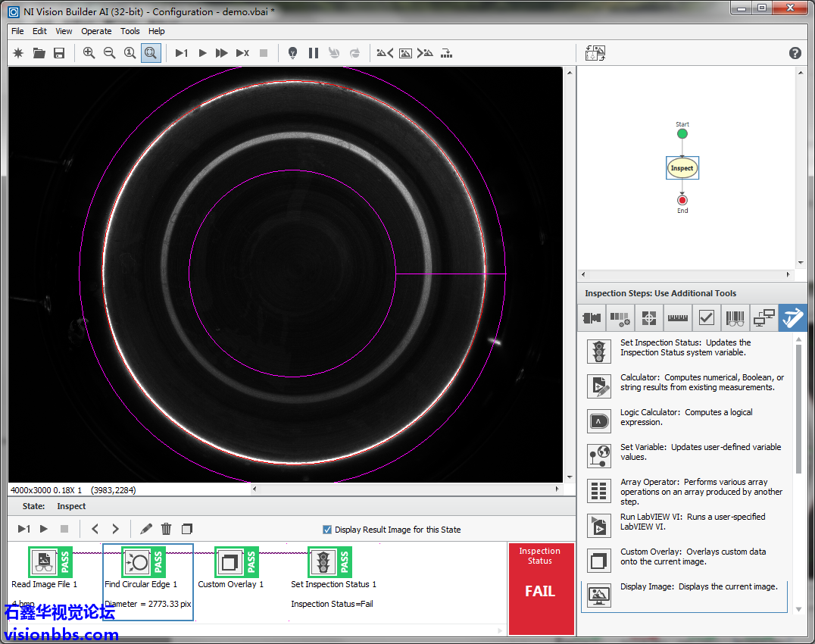This screenshot has height=644, width=815.
Task: Click the Zoom In magnifier icon
Action: click(x=89, y=53)
